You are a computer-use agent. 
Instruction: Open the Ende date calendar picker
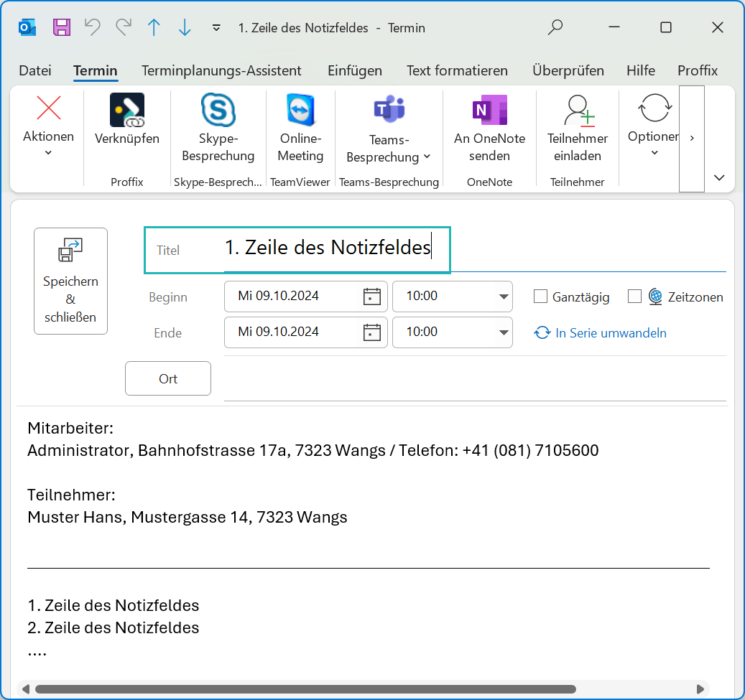point(371,332)
